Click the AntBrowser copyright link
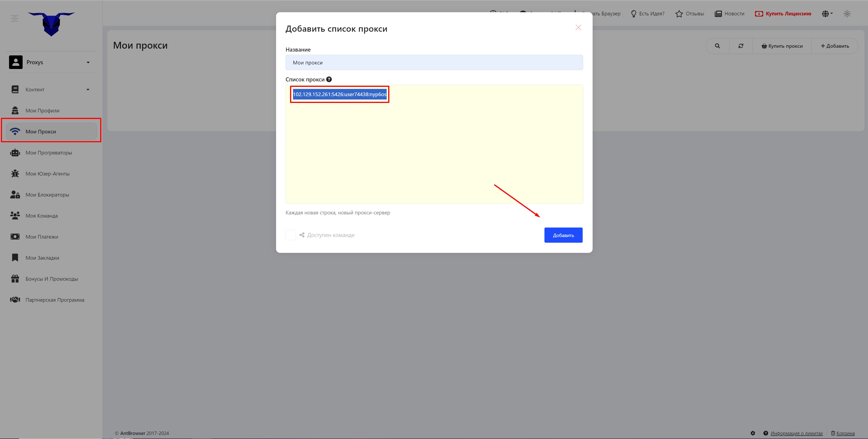The width and height of the screenshot is (868, 439). click(x=132, y=433)
